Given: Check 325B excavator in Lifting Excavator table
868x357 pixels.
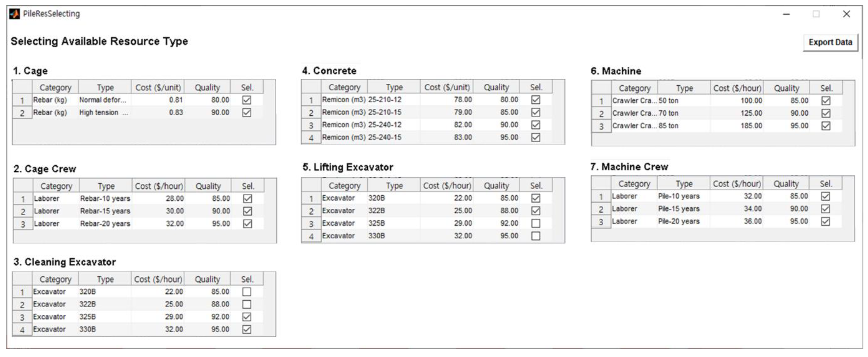Looking at the screenshot, I should tap(535, 223).
